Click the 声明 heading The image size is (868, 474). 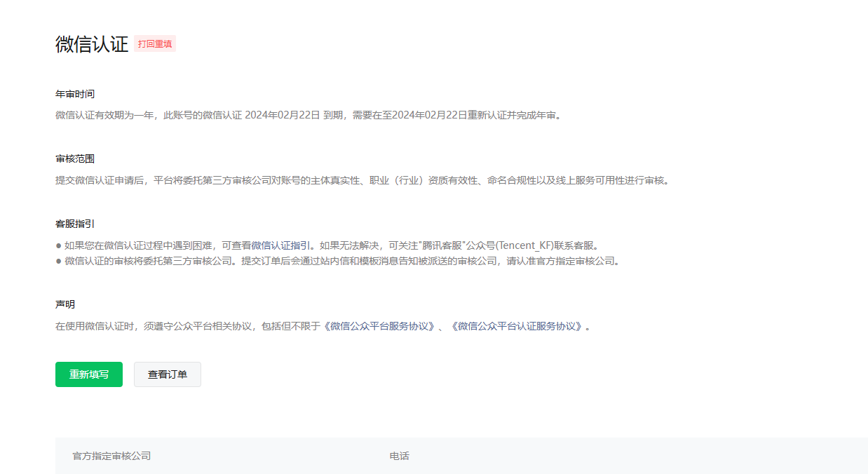(65, 304)
